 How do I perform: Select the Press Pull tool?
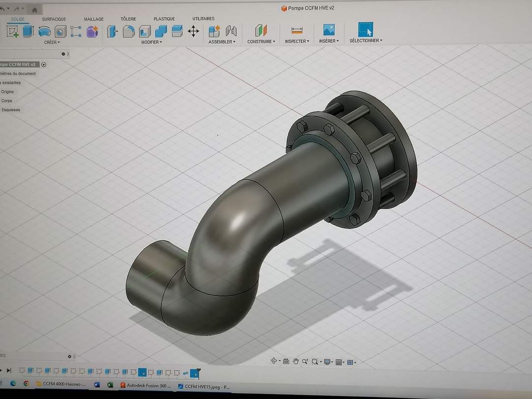pyautogui.click(x=112, y=32)
